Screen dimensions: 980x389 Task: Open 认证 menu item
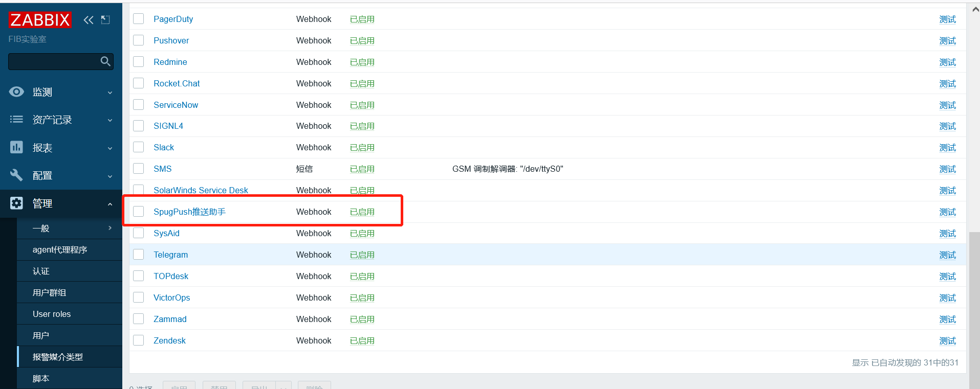click(x=70, y=271)
